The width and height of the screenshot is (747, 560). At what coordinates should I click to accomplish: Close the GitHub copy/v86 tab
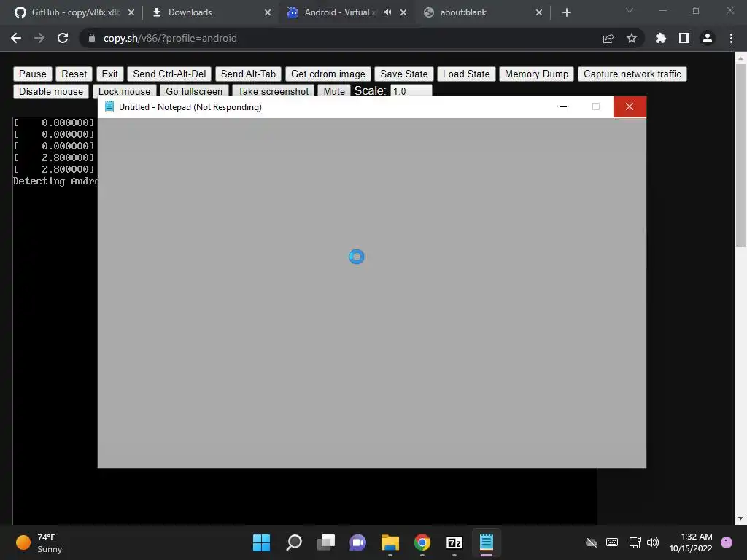(131, 12)
